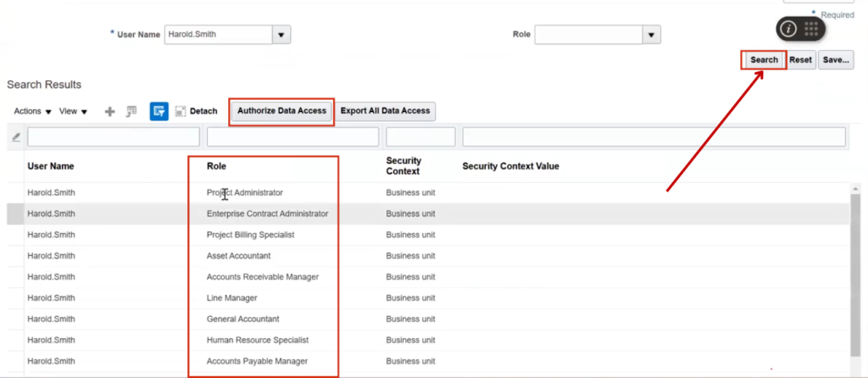Viewport: 868px width, 378px height.
Task: Open the User Name dropdown arrow
Action: (281, 35)
